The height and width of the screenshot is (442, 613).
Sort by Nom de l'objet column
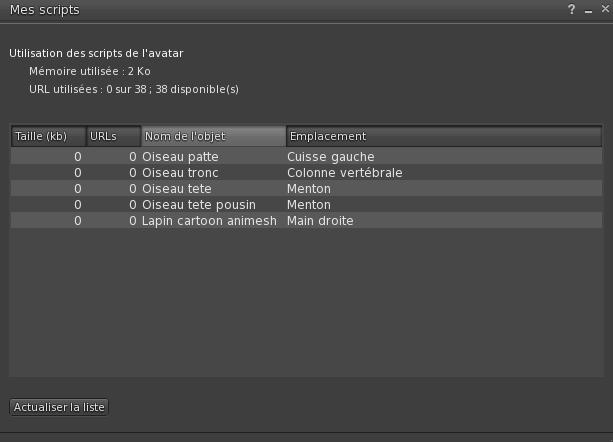click(x=212, y=136)
